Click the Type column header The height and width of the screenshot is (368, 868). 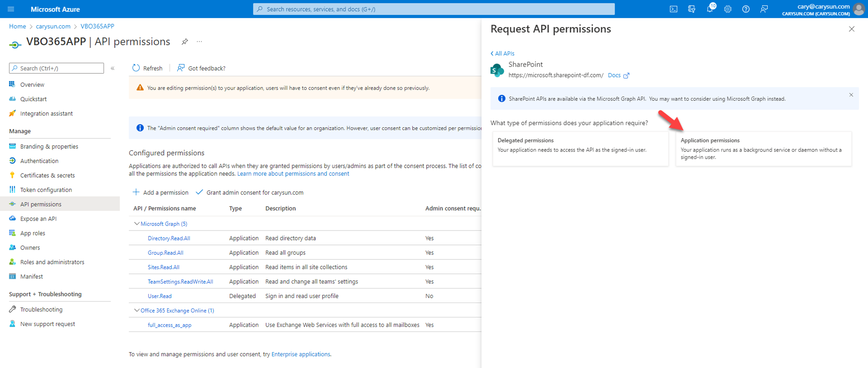point(236,208)
